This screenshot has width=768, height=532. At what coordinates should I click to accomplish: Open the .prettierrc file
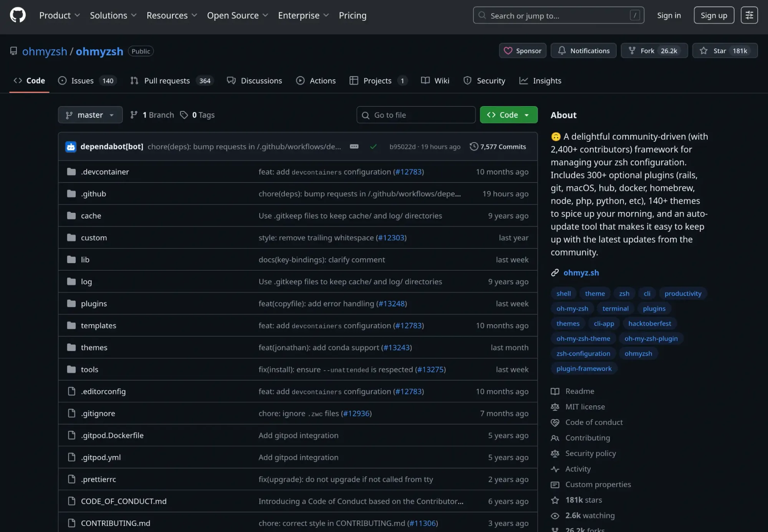tap(98, 479)
